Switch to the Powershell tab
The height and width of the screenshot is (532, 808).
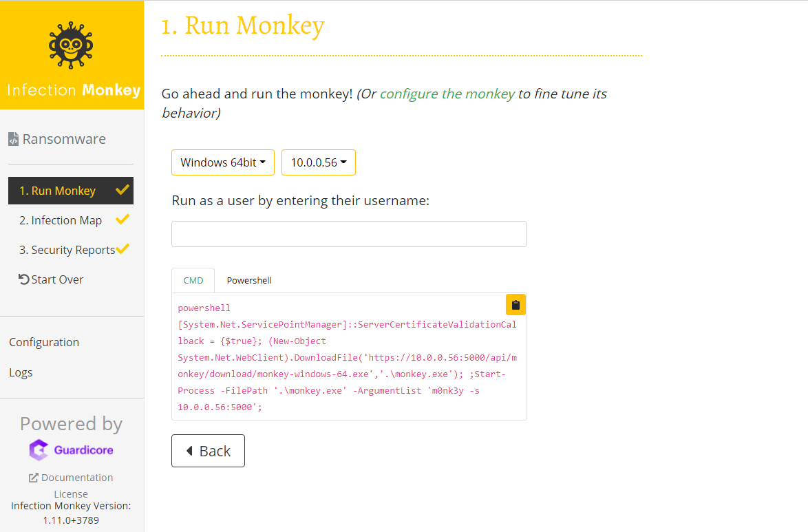(249, 280)
